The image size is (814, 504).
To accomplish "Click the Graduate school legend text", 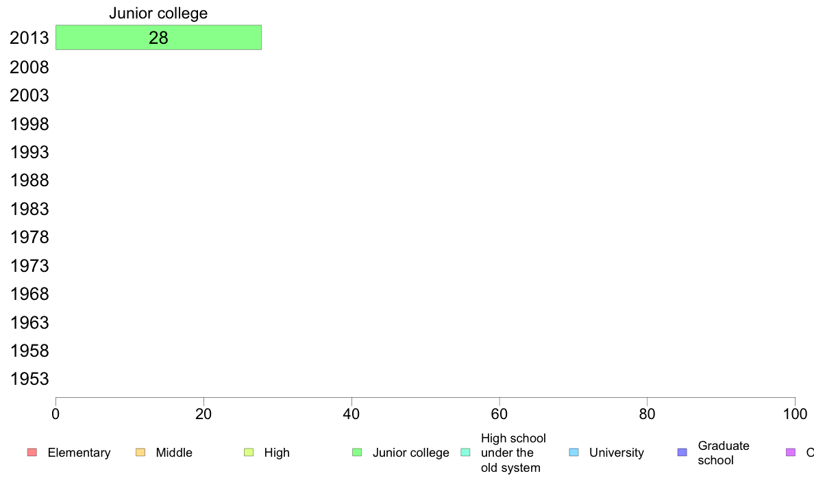I will 723,453.
